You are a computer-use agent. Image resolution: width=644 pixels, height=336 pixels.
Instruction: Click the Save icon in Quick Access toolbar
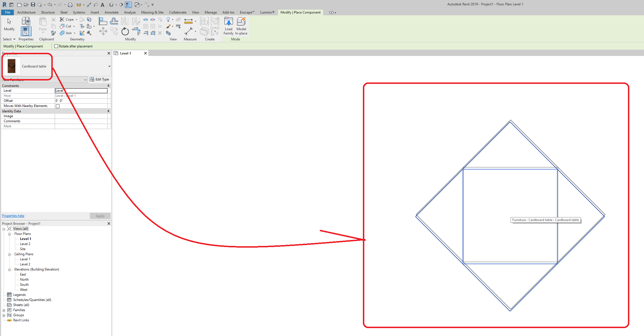[x=33, y=5]
